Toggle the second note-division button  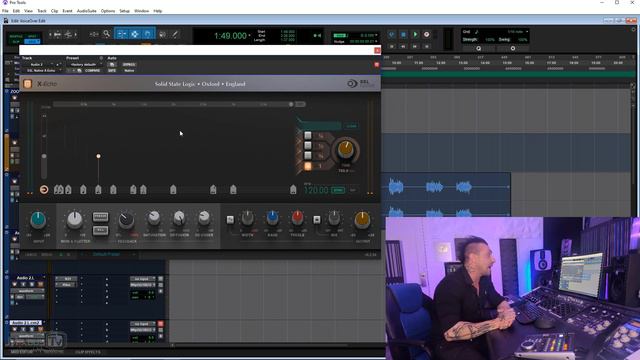[308, 146]
